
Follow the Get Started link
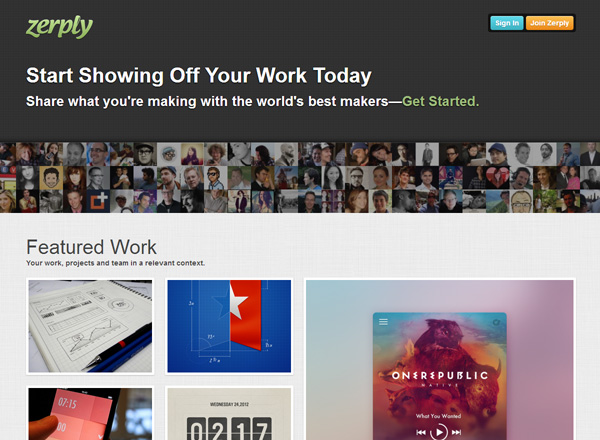[440, 101]
